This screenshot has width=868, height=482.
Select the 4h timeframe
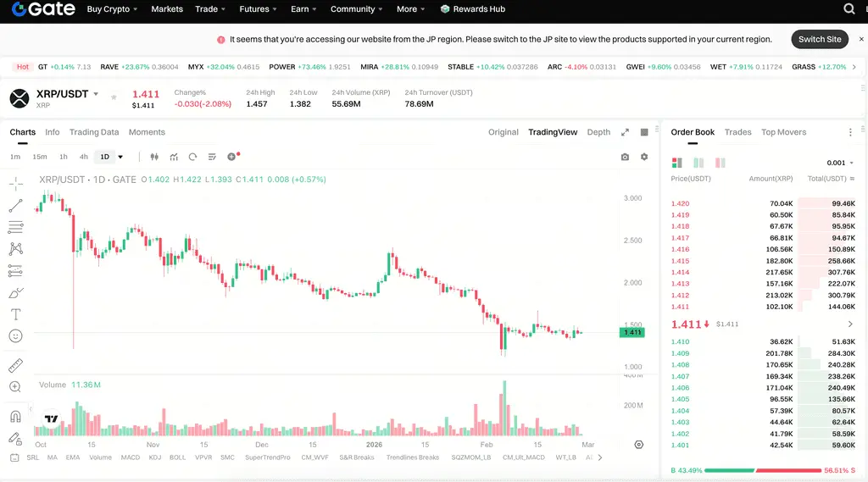[84, 158]
